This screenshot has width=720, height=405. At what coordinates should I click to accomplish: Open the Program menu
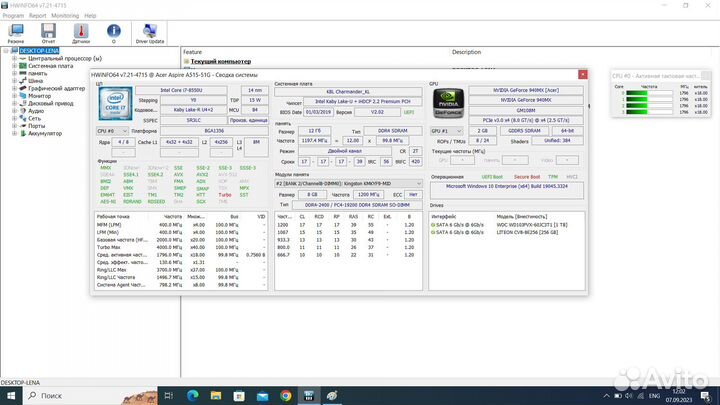point(13,16)
